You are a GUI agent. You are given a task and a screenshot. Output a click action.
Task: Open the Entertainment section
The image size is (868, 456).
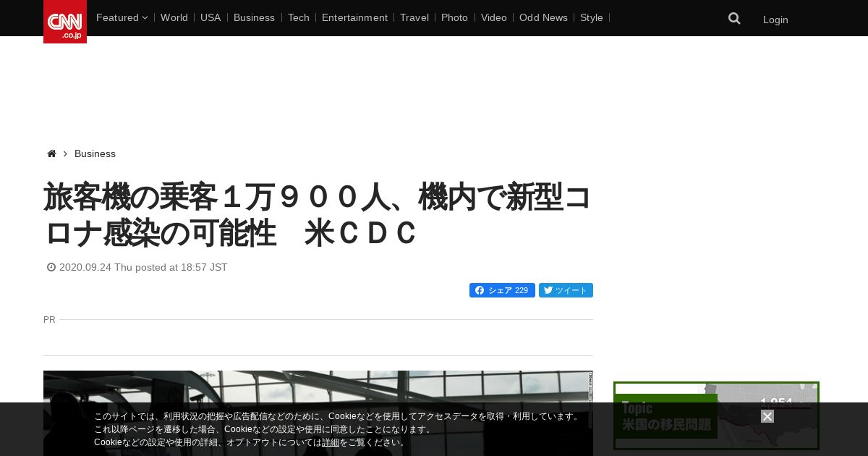(x=354, y=17)
